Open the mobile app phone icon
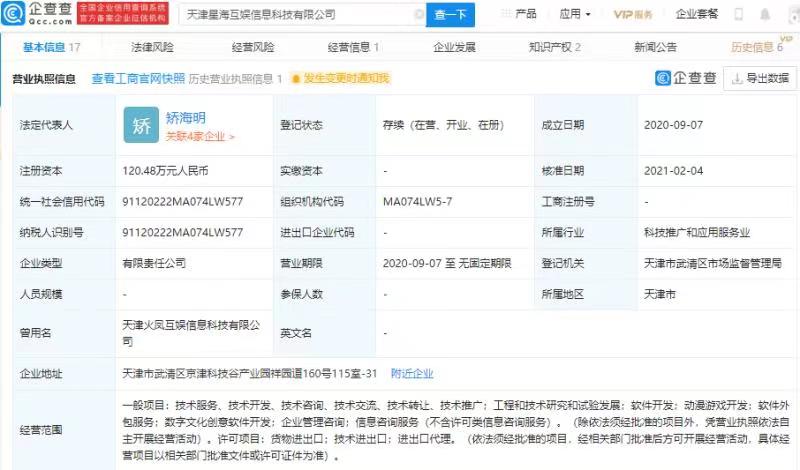Image resolution: width=800 pixels, height=470 pixels. pos(738,14)
